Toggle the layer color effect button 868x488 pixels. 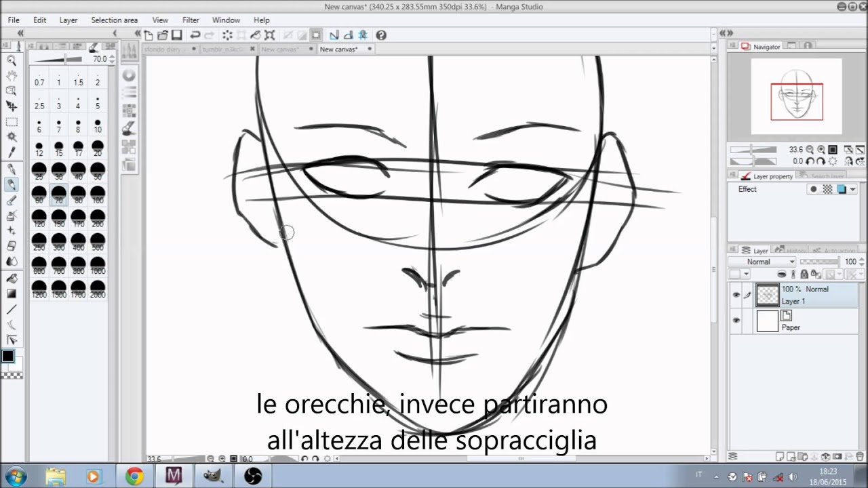coord(842,190)
